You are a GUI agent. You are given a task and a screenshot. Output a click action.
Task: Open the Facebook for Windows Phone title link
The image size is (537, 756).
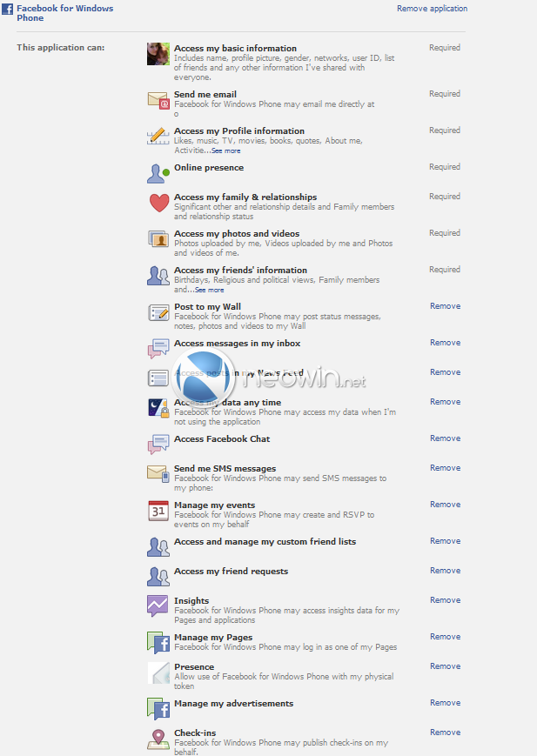pyautogui.click(x=64, y=13)
